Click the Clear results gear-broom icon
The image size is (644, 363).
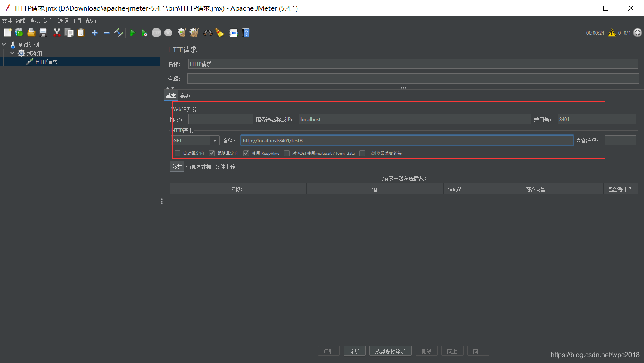pos(182,33)
